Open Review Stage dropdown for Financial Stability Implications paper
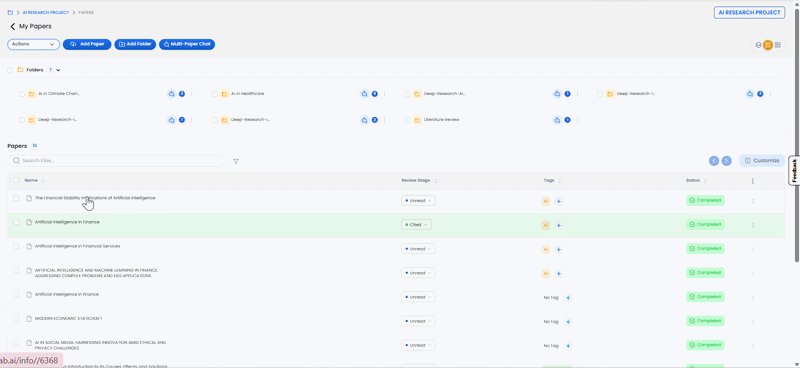The image size is (800, 368). coord(418,201)
